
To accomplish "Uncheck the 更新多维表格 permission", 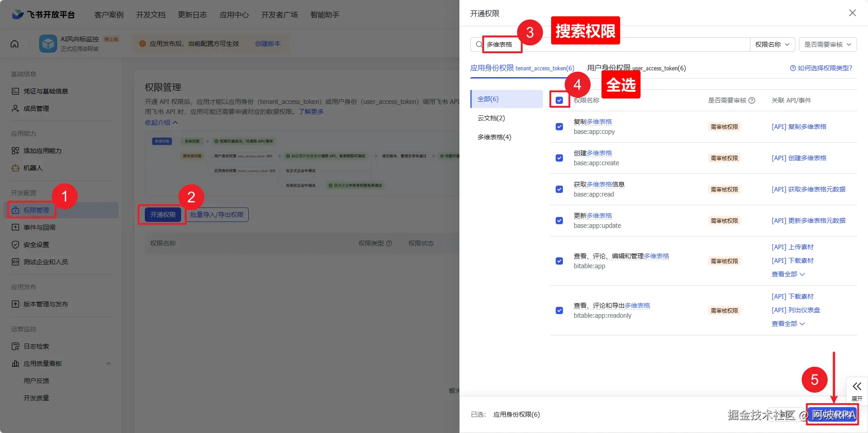I will click(559, 221).
